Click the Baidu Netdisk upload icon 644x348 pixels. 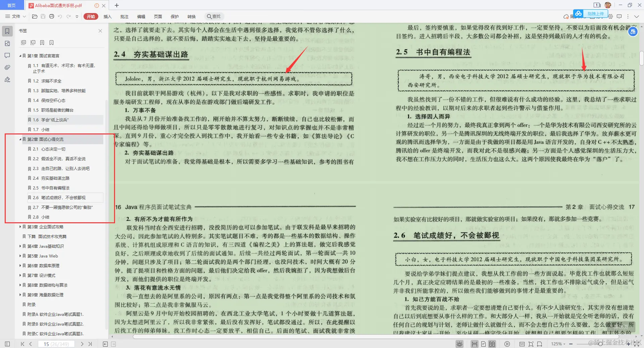pos(578,14)
